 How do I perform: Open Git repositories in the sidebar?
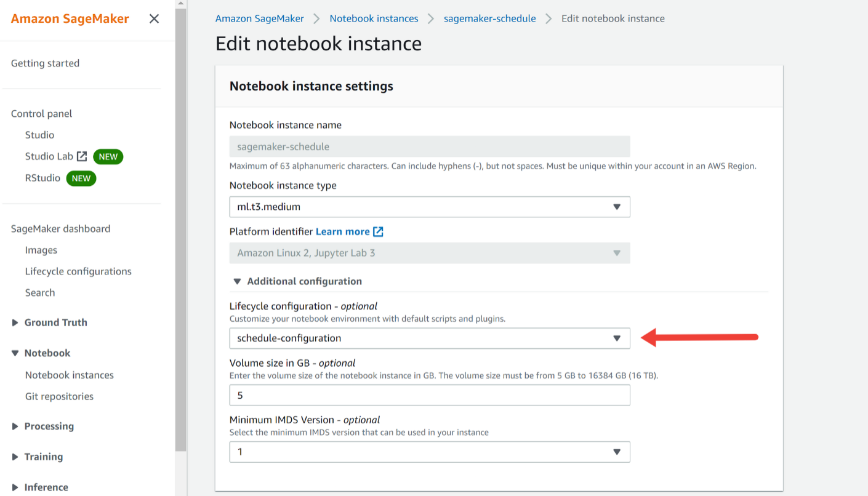point(59,396)
